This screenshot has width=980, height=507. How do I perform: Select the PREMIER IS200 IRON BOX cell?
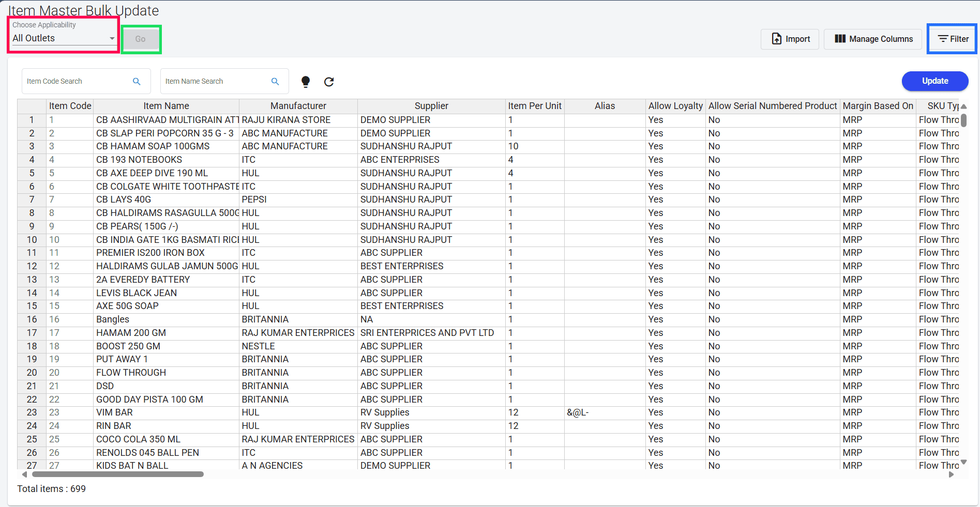[x=167, y=253]
